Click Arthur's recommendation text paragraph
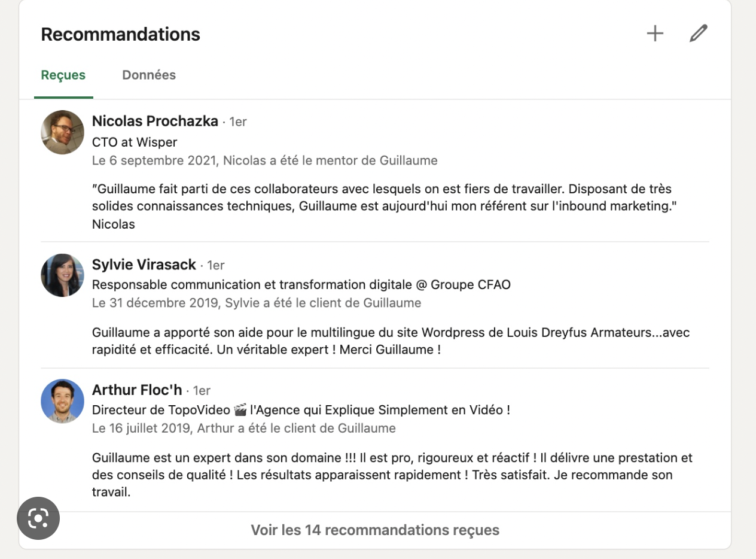 392,475
